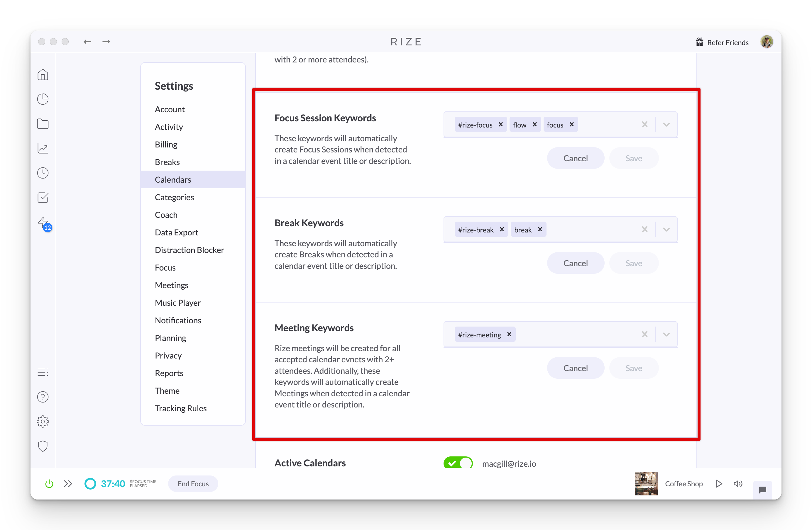Clear all Meeting Keywords
Viewport: 812px width, 530px height.
tap(644, 334)
